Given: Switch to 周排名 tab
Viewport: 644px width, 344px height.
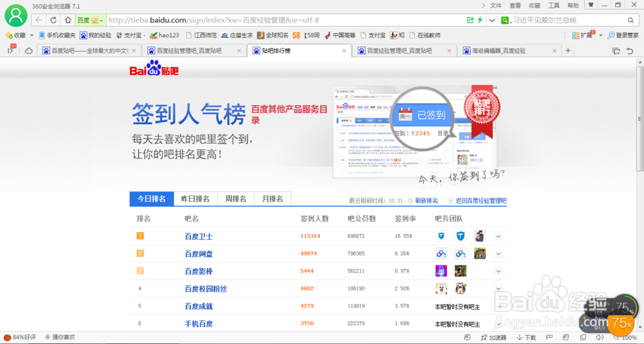Looking at the screenshot, I should [x=235, y=199].
